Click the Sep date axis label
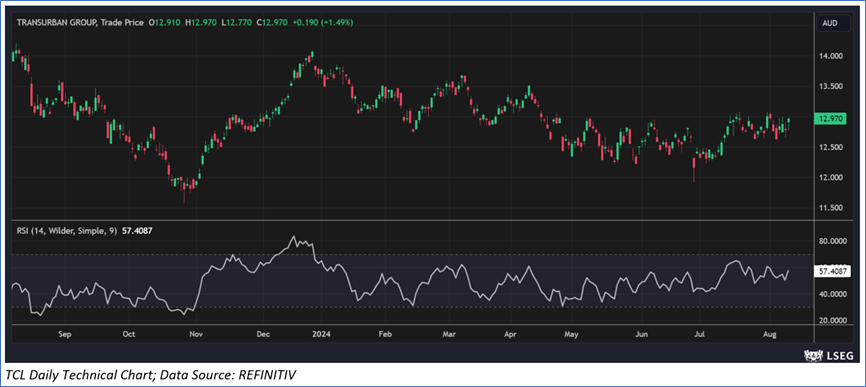This screenshot has width=866, height=387. [64, 335]
